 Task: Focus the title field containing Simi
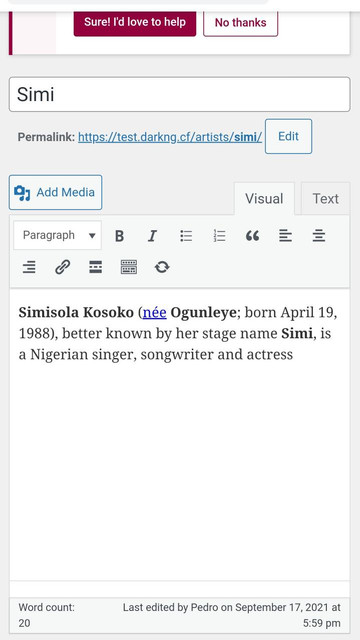(180, 94)
